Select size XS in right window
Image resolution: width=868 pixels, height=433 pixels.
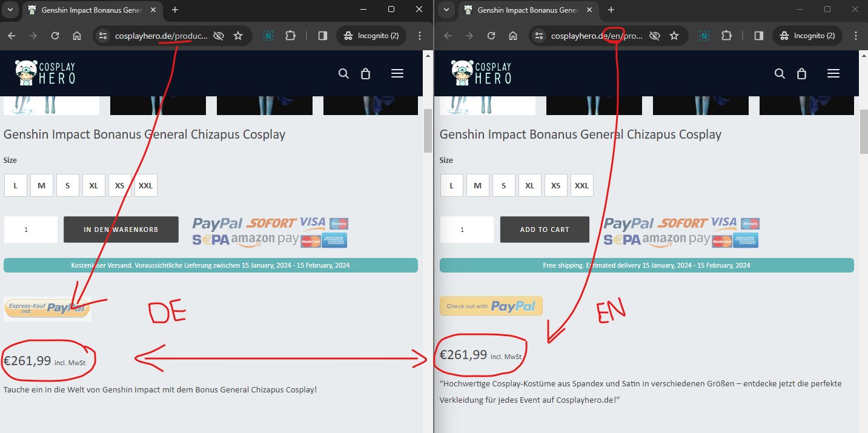pyautogui.click(x=555, y=186)
